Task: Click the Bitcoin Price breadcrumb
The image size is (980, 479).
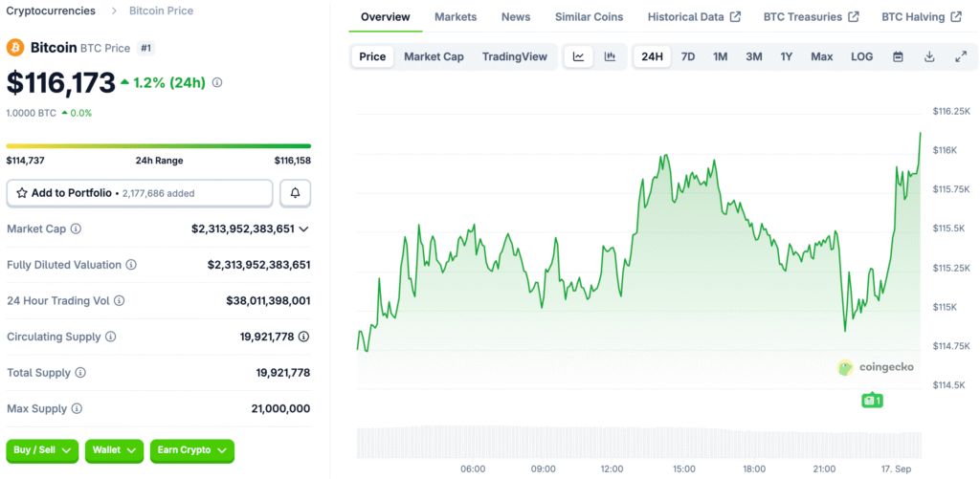Action: 161,11
